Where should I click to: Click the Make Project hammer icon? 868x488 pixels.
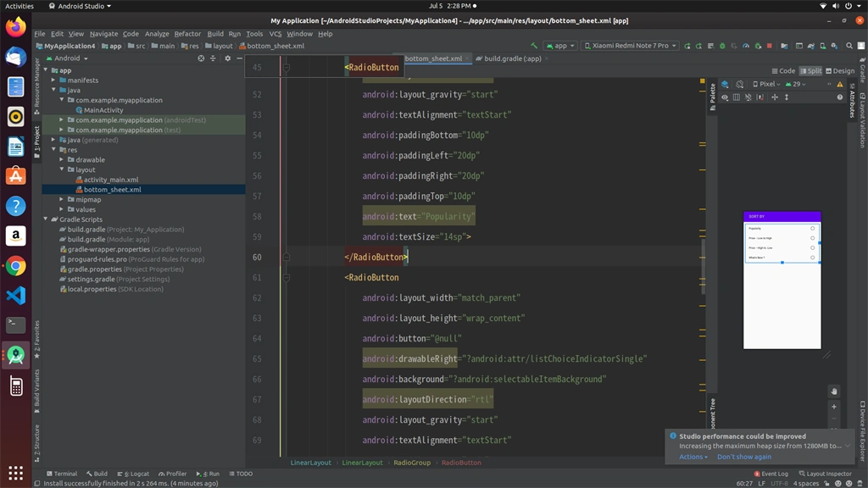(535, 46)
